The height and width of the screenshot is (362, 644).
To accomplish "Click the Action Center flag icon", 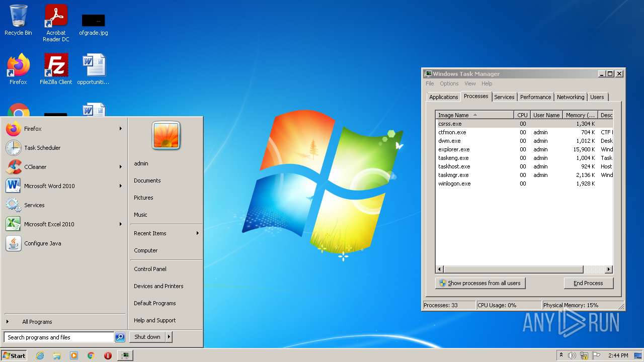I will [596, 355].
